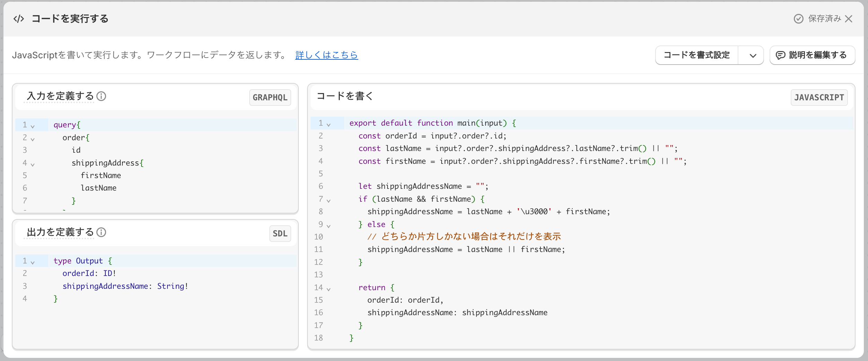Click the コードを書式設定 button
868x361 pixels.
click(697, 55)
